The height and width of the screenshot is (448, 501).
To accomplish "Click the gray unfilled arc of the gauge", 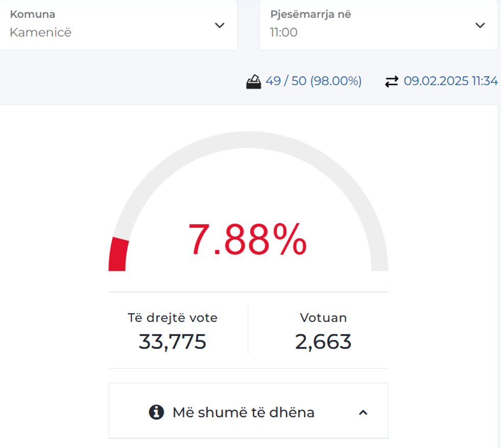I will coord(248,140).
